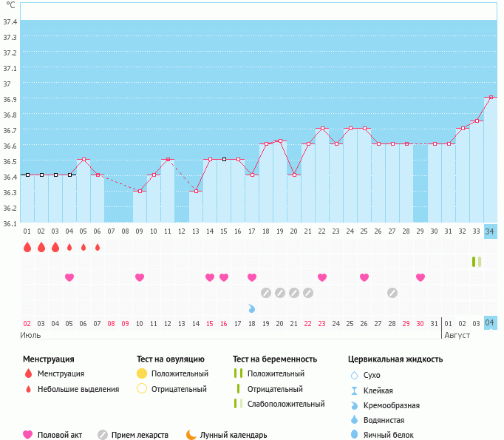Click the orange moon calendar icon in the legend
Screen dimensions: 504x440
point(191,435)
